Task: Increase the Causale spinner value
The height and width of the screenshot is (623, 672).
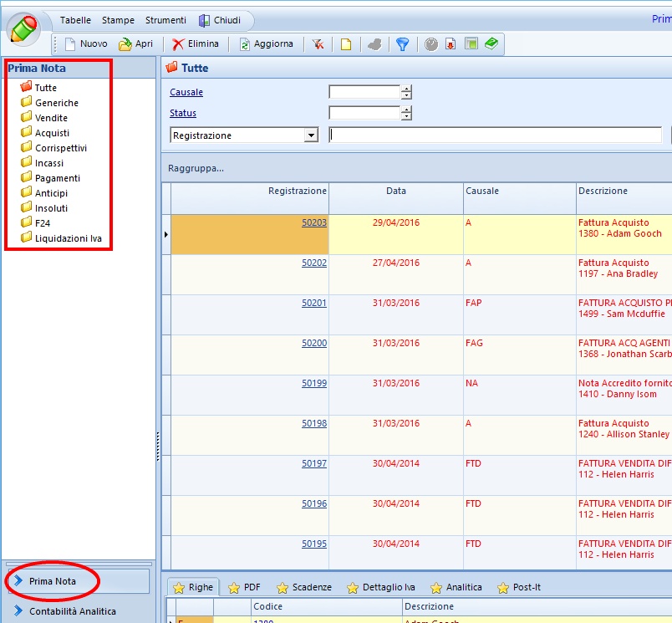Action: [x=406, y=89]
